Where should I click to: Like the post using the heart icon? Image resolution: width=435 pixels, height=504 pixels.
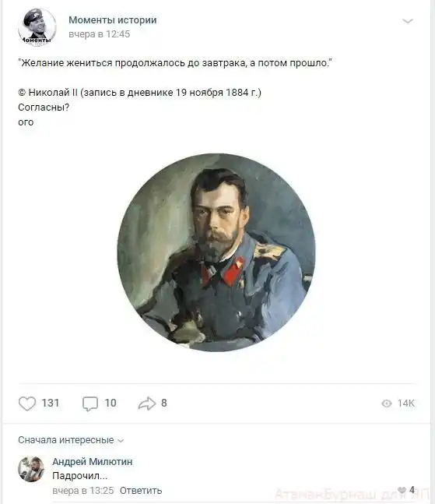pyautogui.click(x=27, y=404)
